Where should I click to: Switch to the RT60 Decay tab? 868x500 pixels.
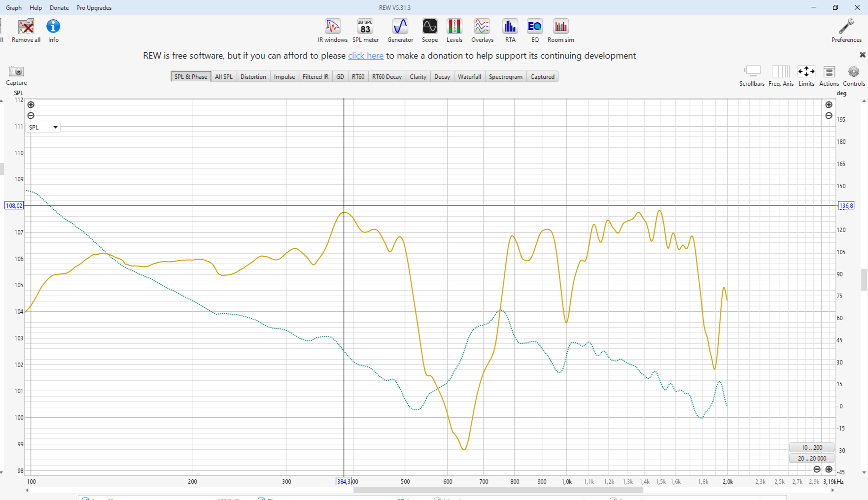pos(387,77)
